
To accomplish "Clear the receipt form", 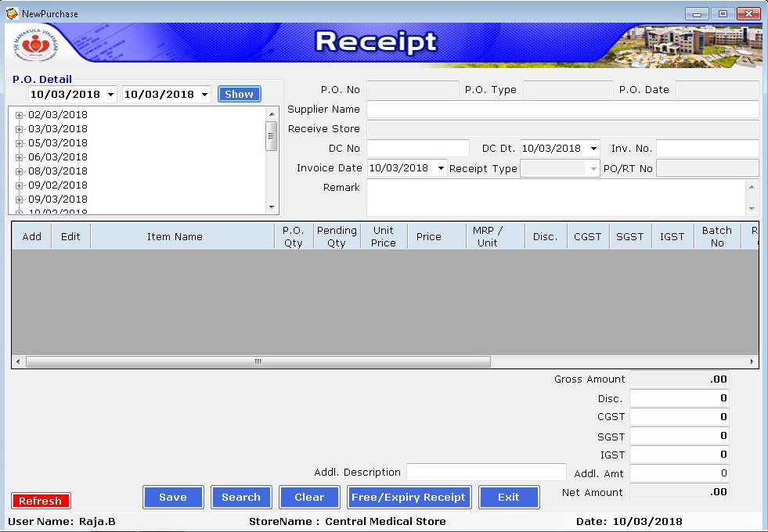I will [309, 497].
